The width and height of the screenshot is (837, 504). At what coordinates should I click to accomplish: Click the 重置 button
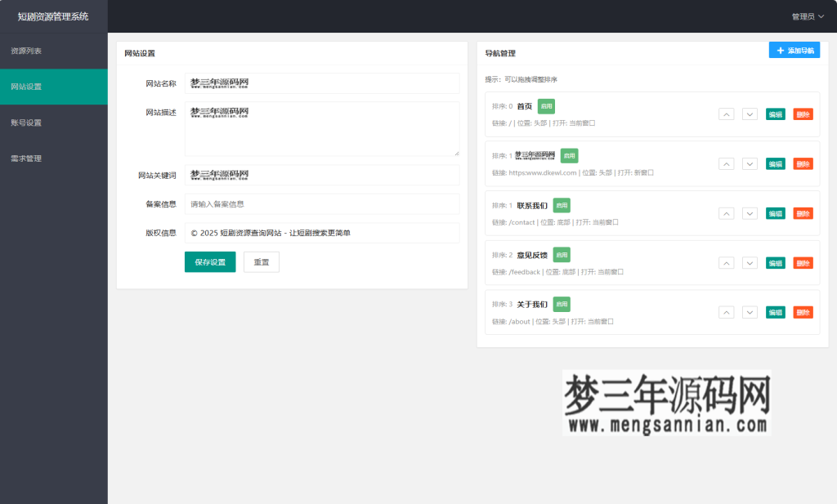tap(261, 262)
